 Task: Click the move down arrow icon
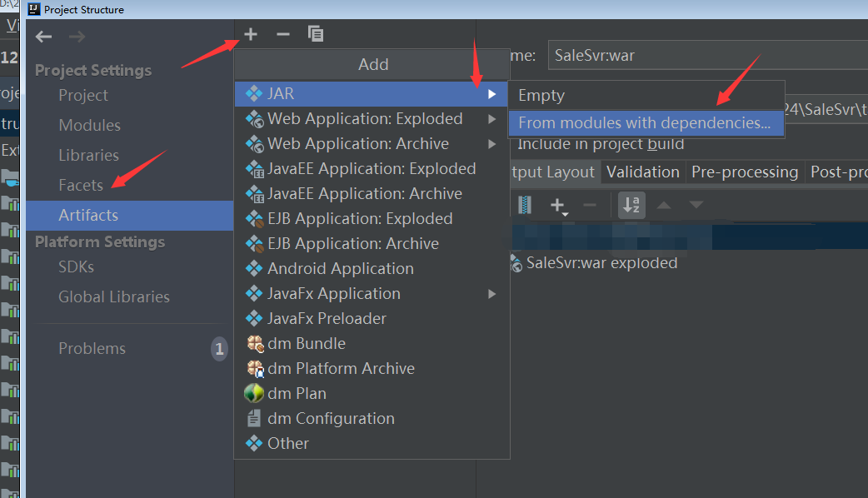[696, 206]
